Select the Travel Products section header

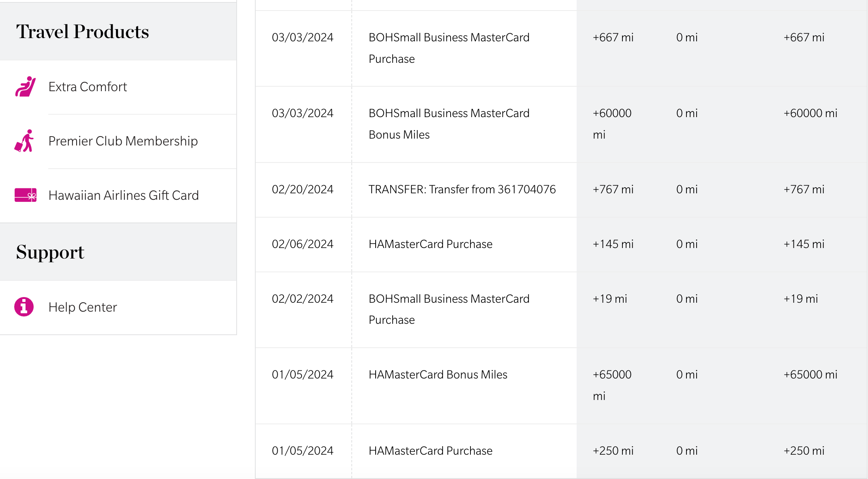coord(82,31)
